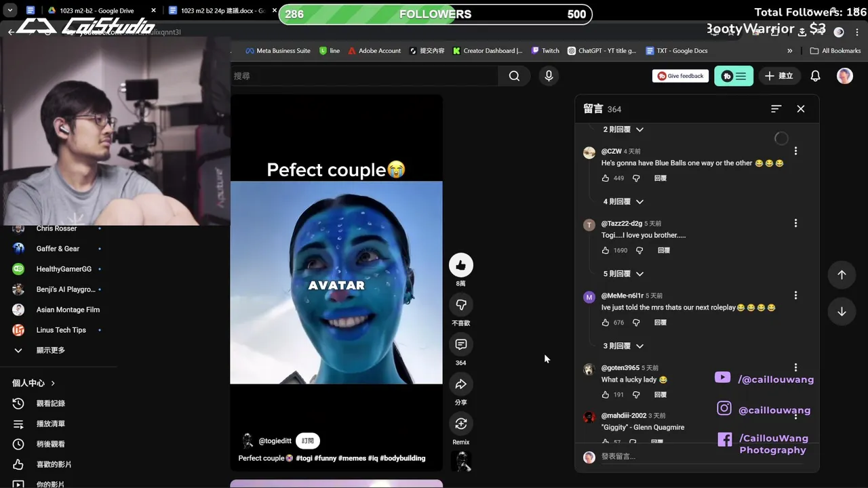The height and width of the screenshot is (488, 868).
Task: Switch to the 建議.docx browser tab
Action: pos(220,10)
